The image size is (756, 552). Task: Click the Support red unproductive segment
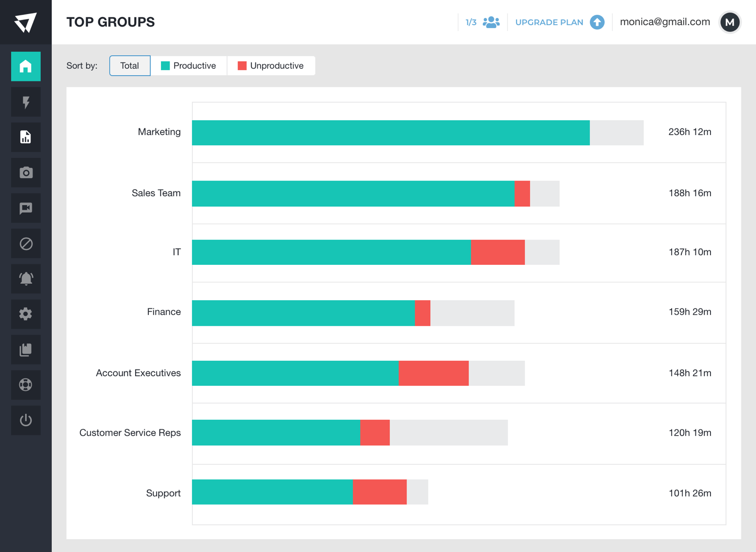[x=379, y=492]
